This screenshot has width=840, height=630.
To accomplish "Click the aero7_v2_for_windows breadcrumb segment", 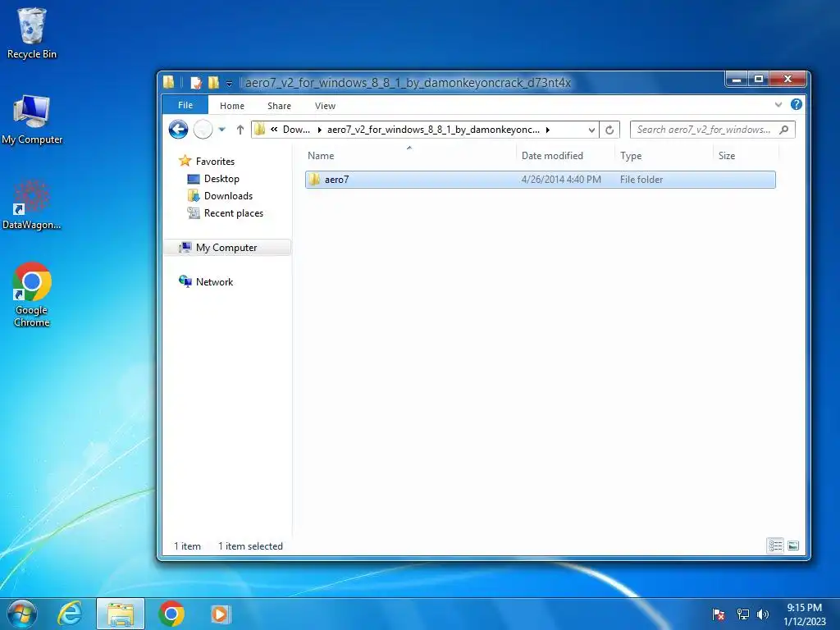I will click(x=433, y=130).
